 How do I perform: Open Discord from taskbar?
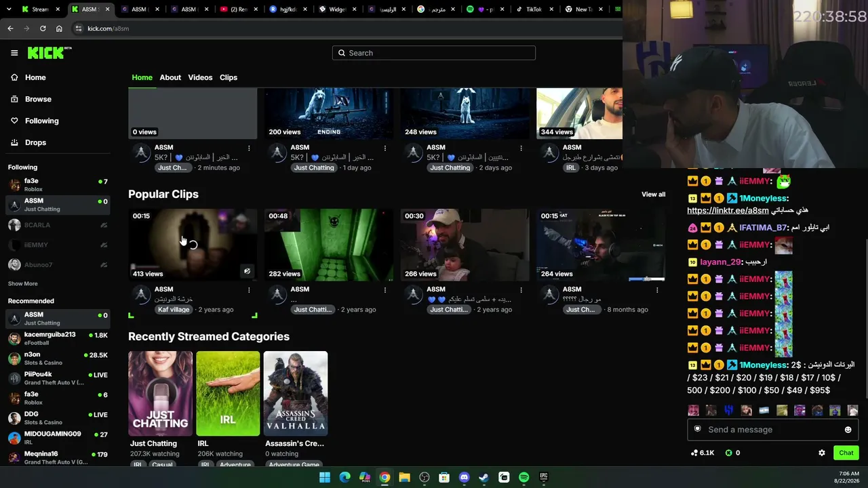pyautogui.click(x=464, y=477)
